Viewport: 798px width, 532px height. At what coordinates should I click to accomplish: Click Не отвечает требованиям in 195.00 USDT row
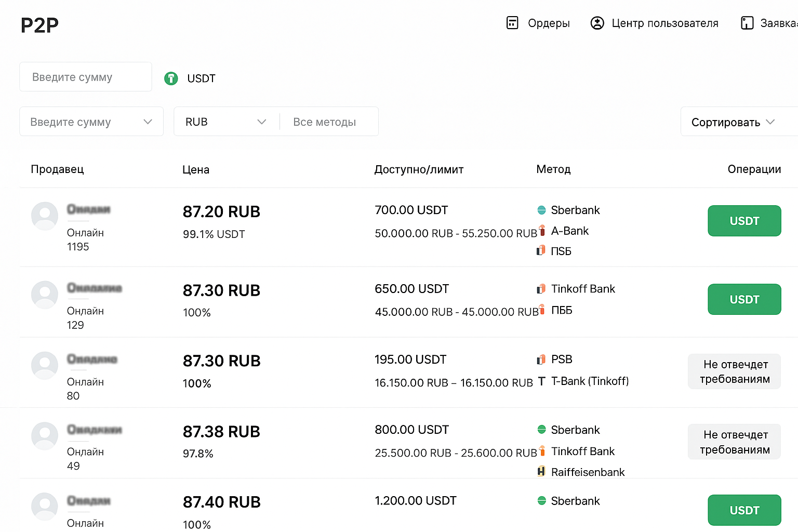(735, 371)
